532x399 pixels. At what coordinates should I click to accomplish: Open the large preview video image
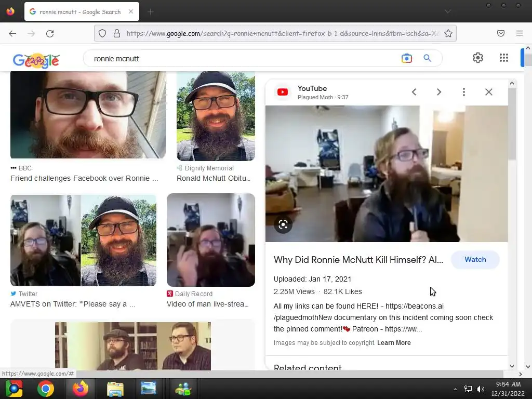(x=387, y=174)
